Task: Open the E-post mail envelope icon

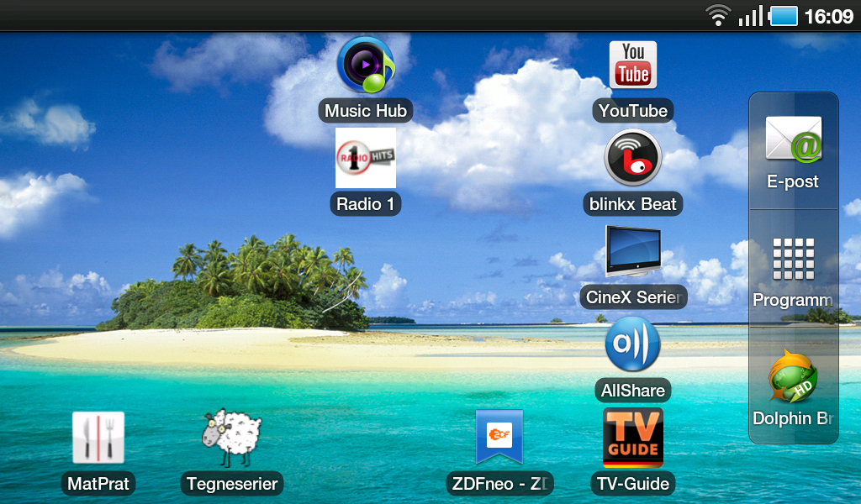Action: (x=794, y=139)
